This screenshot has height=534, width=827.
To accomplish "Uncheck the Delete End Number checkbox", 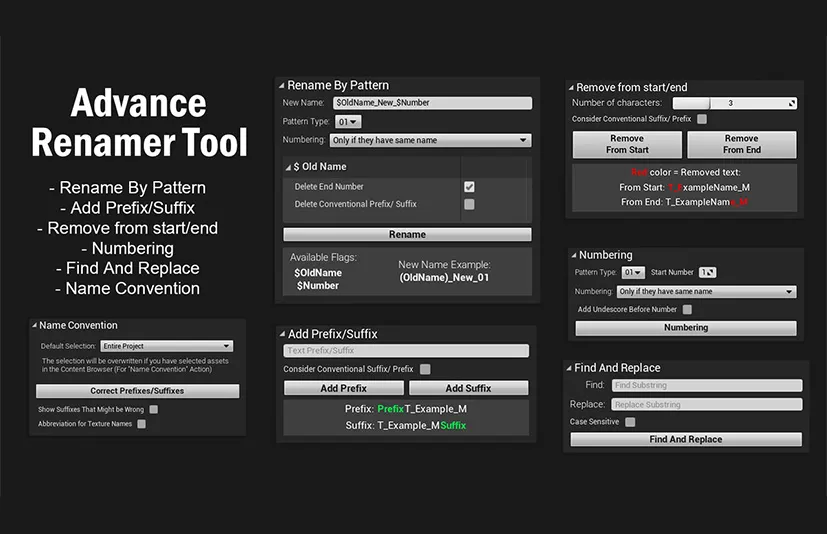I will (469, 187).
